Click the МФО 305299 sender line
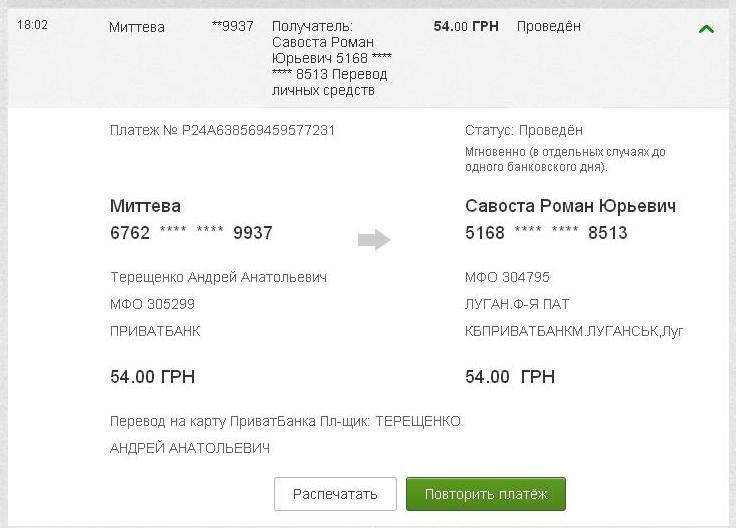 [152, 304]
